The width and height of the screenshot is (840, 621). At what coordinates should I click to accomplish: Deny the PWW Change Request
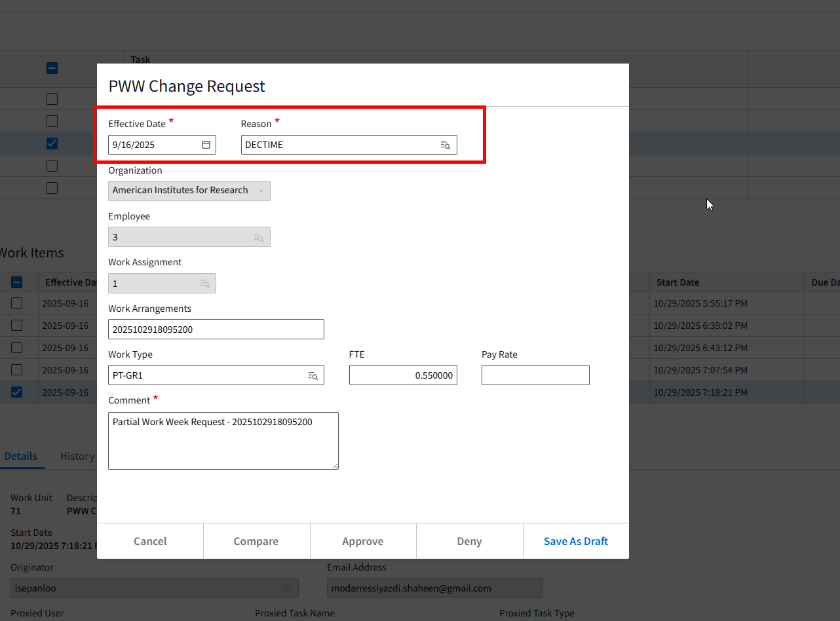(x=469, y=541)
